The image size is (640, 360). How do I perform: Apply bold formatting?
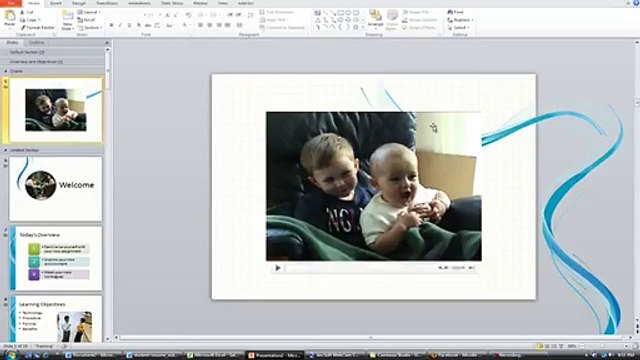click(x=111, y=25)
